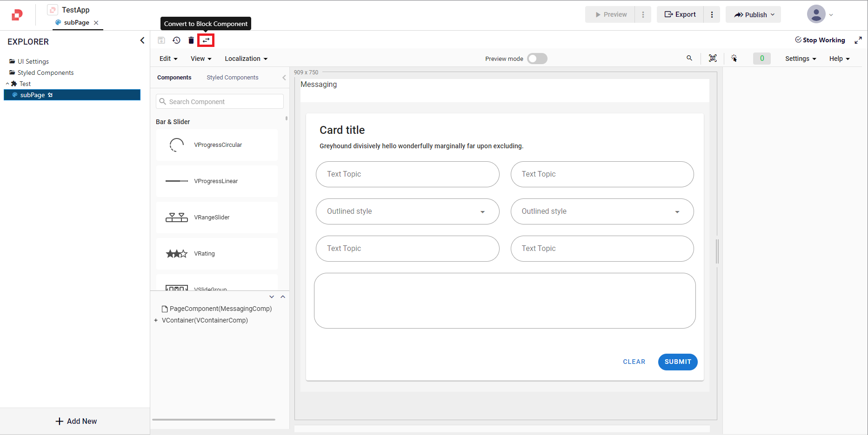
Task: Toggle the Preview mode switch
Action: pos(537,59)
